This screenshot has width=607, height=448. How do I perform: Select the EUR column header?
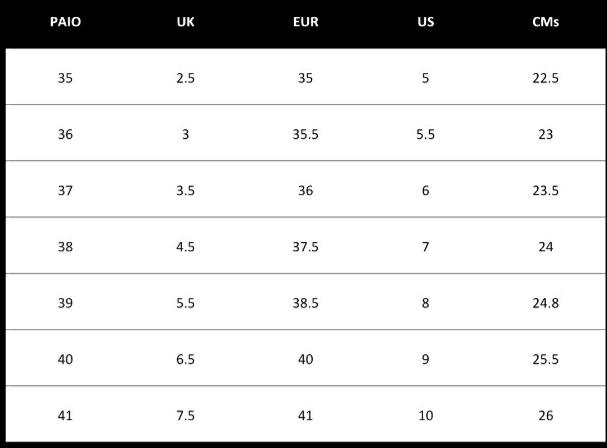[x=305, y=22]
